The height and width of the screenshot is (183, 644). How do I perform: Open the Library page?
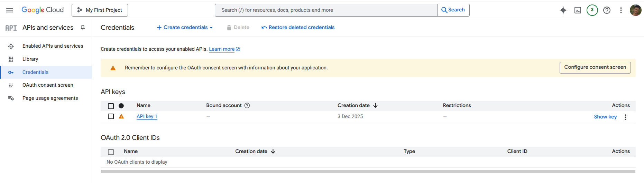coord(30,59)
